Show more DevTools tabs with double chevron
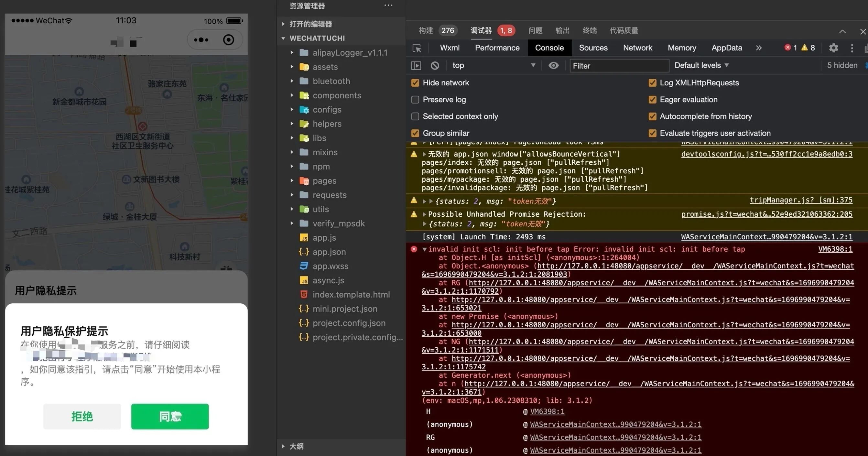The image size is (868, 456). (758, 48)
